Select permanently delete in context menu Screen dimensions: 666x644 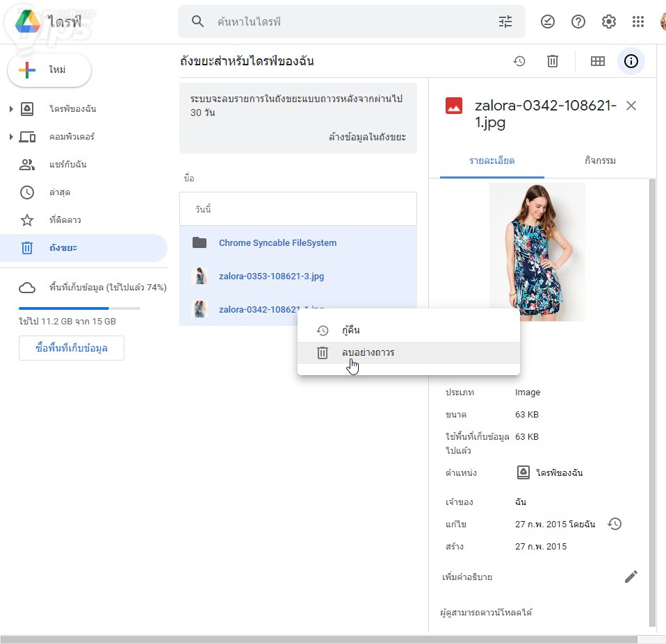[368, 352]
